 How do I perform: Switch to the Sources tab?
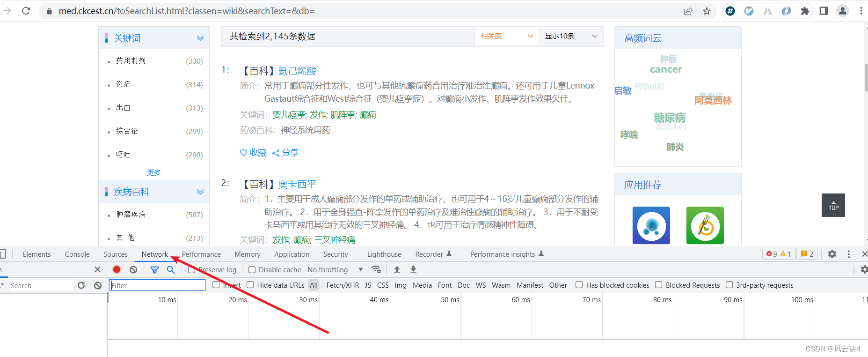(116, 254)
